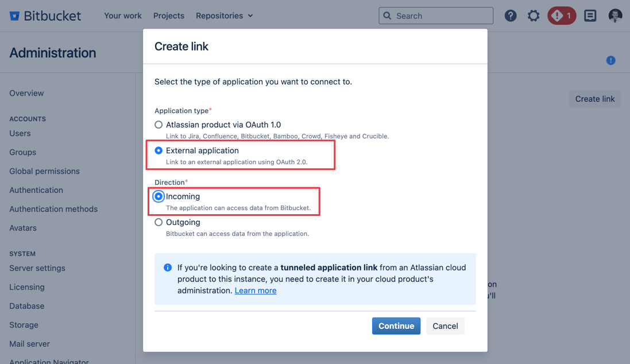The height and width of the screenshot is (364, 630).
Task: Open the administration settings gear icon
Action: tap(534, 16)
